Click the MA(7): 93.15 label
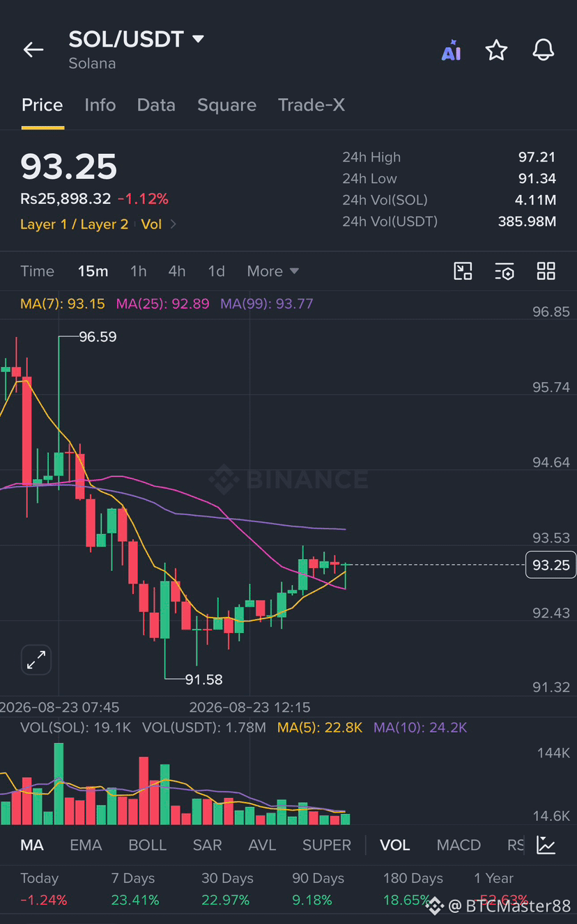The image size is (577, 924). click(x=63, y=304)
